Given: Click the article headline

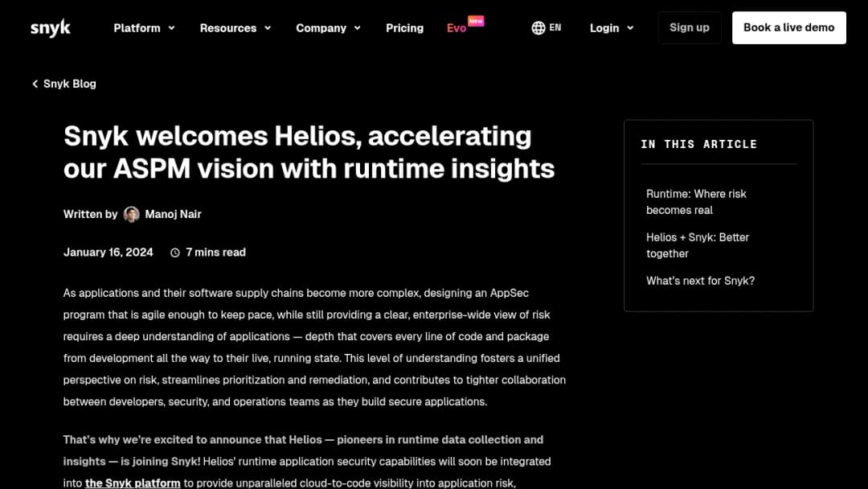Looking at the screenshot, I should pos(309,152).
